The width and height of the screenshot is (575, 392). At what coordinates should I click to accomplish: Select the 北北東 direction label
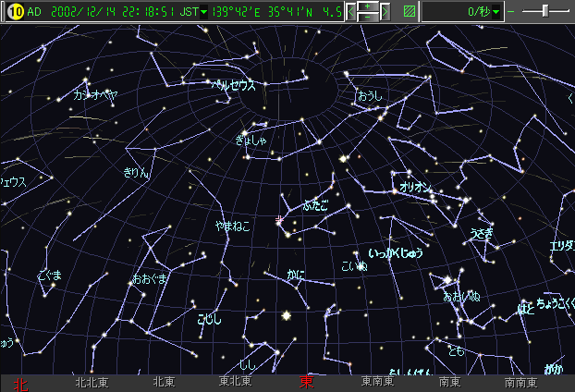[x=92, y=382]
